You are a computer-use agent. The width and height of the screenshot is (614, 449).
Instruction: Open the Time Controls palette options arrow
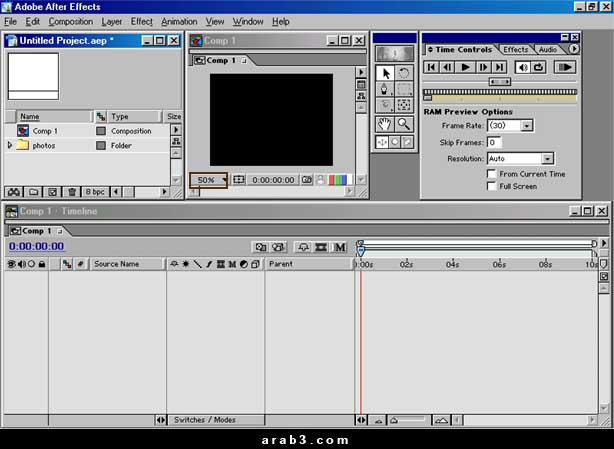tap(574, 49)
